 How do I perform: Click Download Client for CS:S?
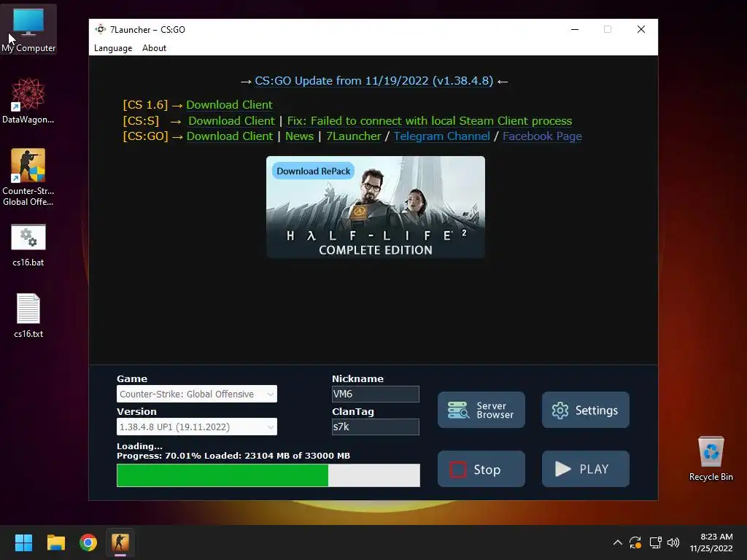[x=231, y=121]
